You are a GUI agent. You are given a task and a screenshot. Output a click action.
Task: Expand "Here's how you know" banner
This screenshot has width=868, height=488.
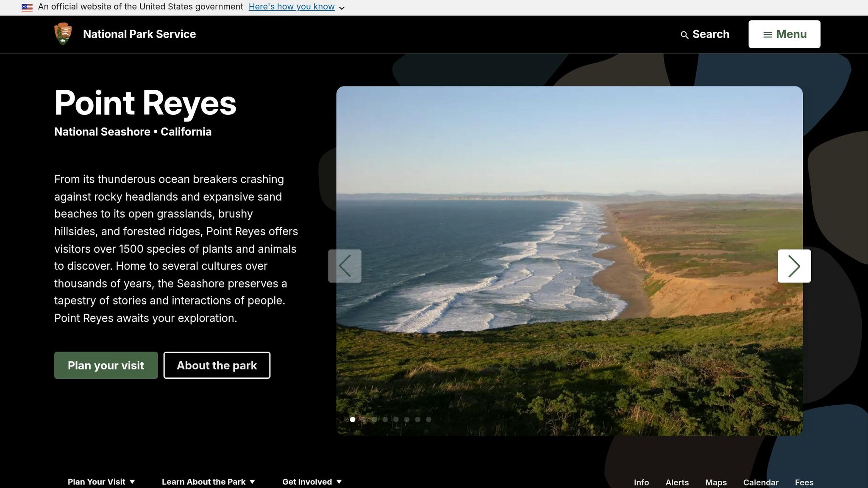click(x=297, y=7)
